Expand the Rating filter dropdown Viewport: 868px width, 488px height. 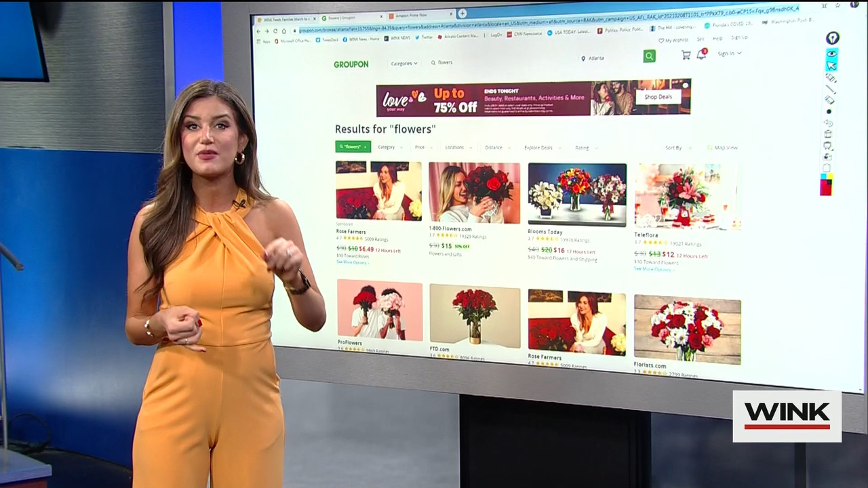click(587, 147)
